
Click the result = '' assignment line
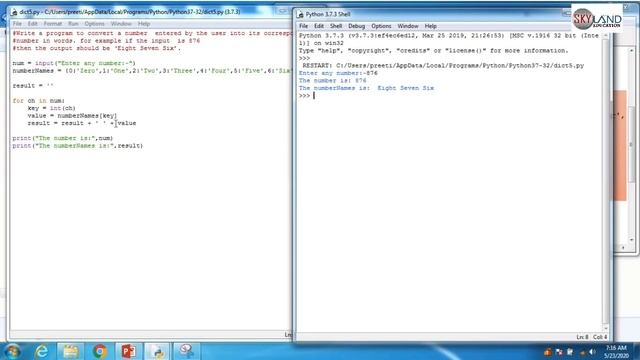point(33,86)
